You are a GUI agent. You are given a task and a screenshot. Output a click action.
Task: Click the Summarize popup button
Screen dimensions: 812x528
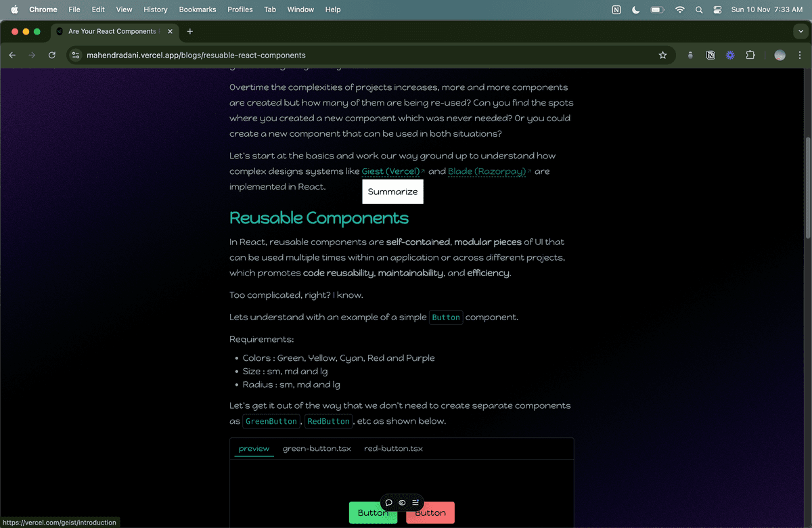tap(392, 192)
